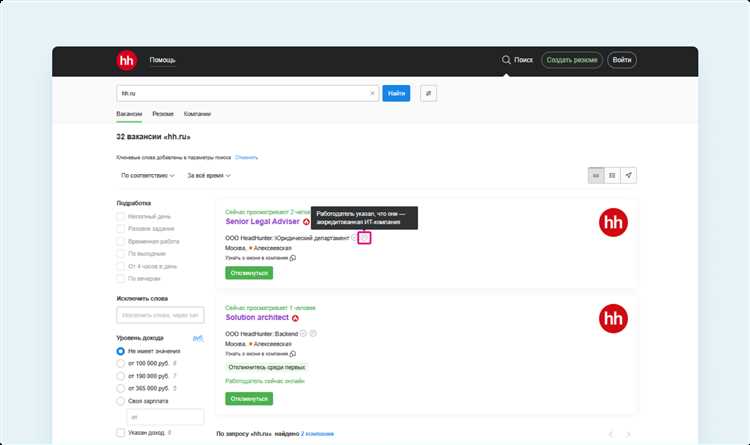
Task: Expand the 'За всё время' period dropdown
Action: click(x=209, y=175)
